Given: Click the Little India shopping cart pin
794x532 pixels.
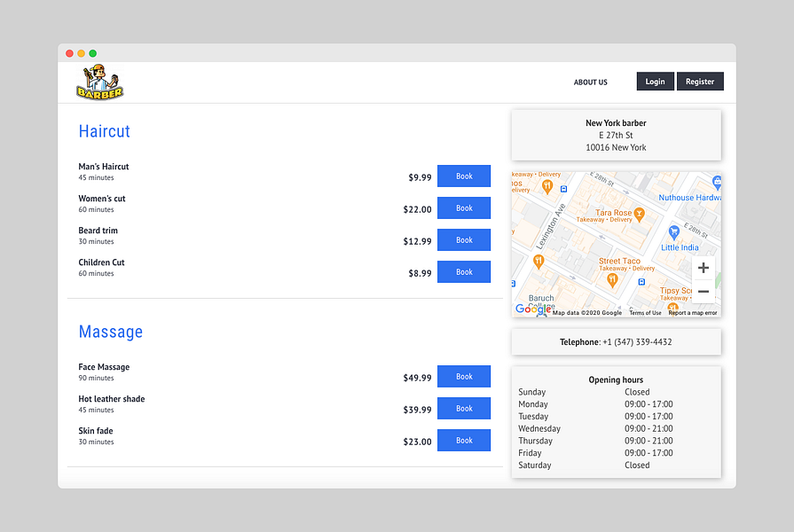Looking at the screenshot, I should (x=673, y=233).
